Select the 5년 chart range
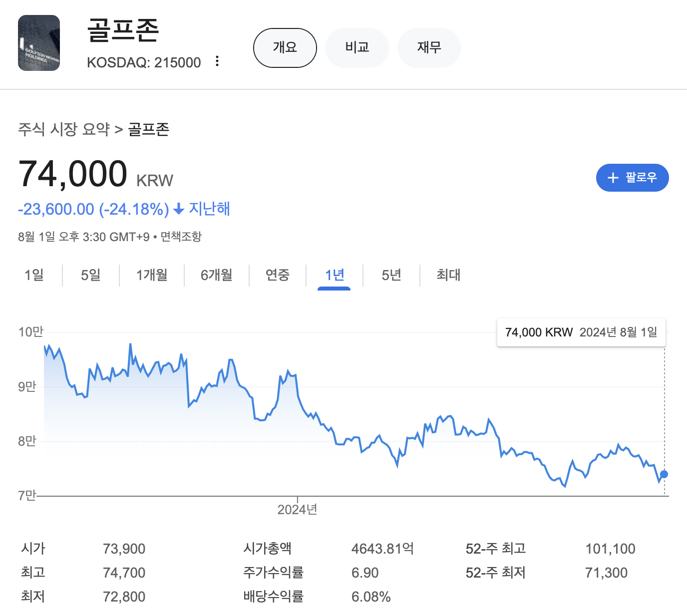This screenshot has height=616, width=687. pos(391,275)
